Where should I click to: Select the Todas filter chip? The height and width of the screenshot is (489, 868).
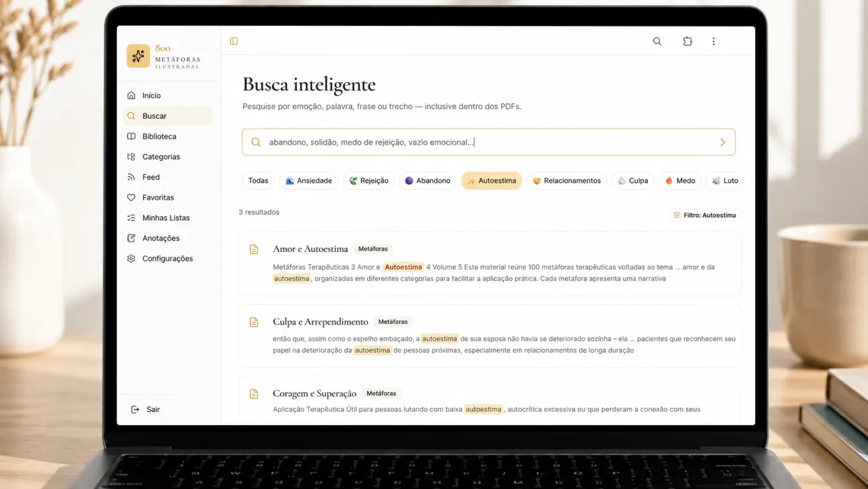(x=259, y=181)
